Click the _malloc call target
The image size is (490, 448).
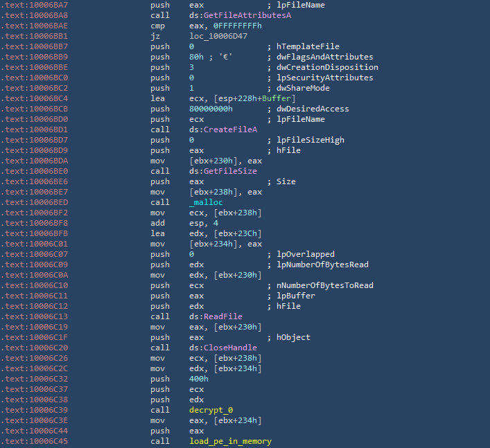206,202
